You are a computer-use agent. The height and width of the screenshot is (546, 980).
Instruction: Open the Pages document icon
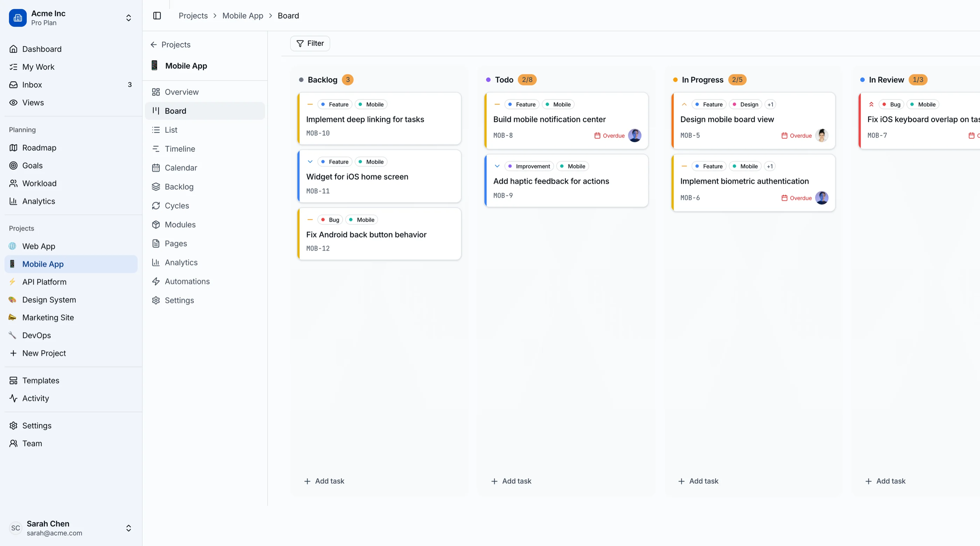(156, 244)
